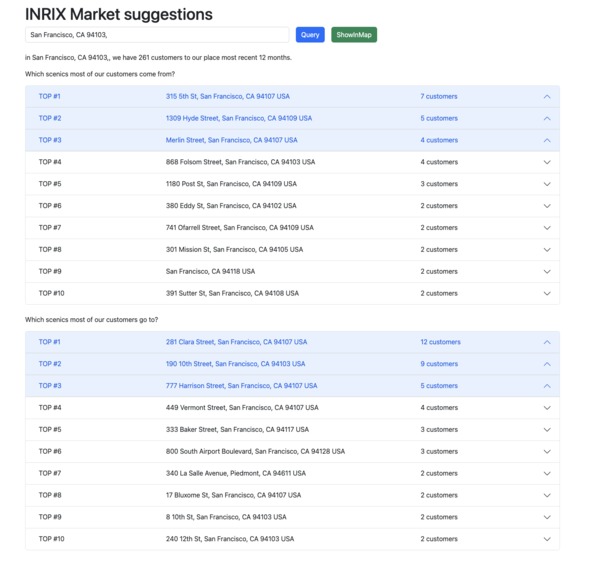Viewport: 614px width, 573px height.
Task: Click the 240 12th St address text
Action: tap(229, 539)
